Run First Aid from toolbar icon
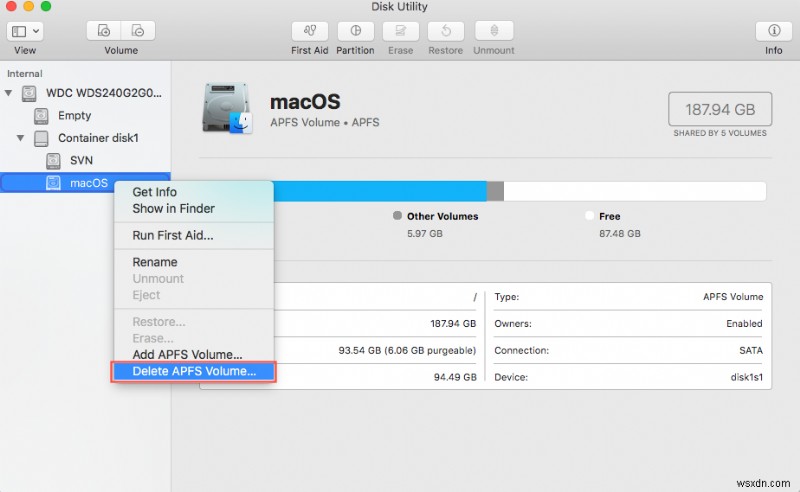 (x=310, y=31)
